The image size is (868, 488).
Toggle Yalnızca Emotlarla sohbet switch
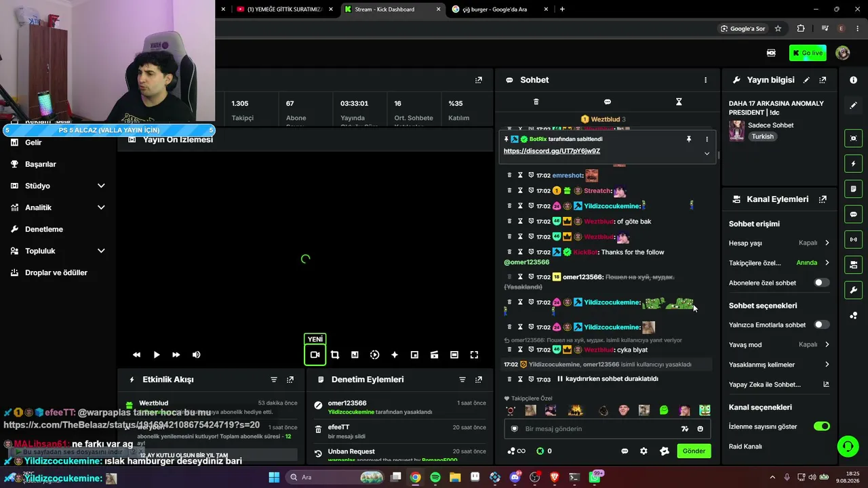point(821,325)
